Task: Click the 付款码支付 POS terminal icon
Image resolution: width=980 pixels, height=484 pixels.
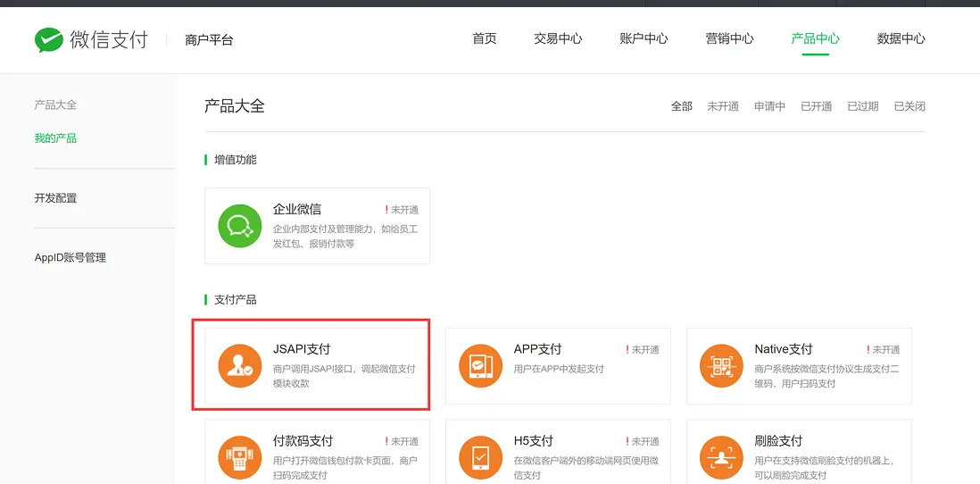Action: click(x=240, y=458)
